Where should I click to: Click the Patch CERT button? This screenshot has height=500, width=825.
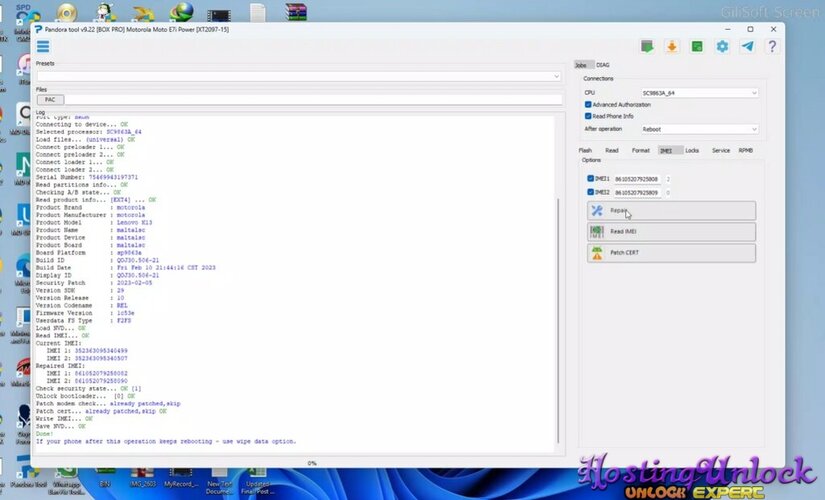671,253
